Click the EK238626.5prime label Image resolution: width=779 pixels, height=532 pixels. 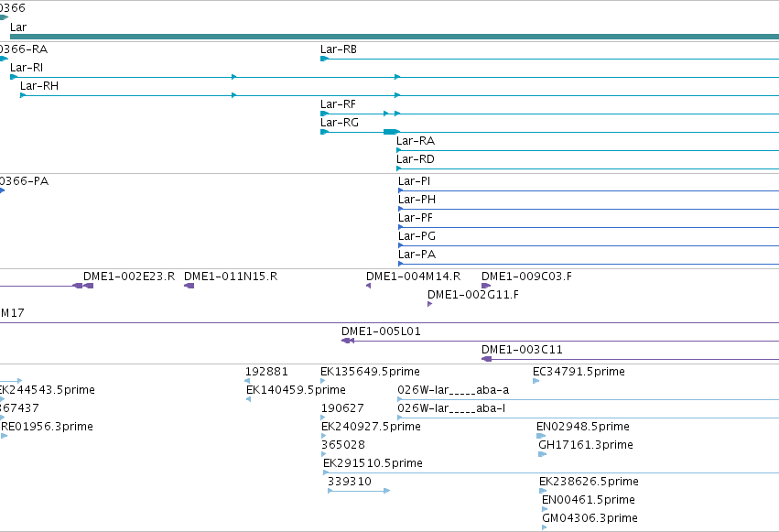(589, 483)
